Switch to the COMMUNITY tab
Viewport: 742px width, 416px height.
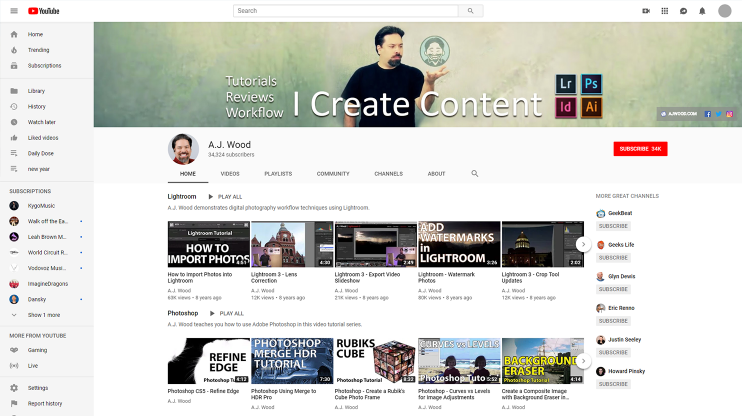tap(333, 174)
